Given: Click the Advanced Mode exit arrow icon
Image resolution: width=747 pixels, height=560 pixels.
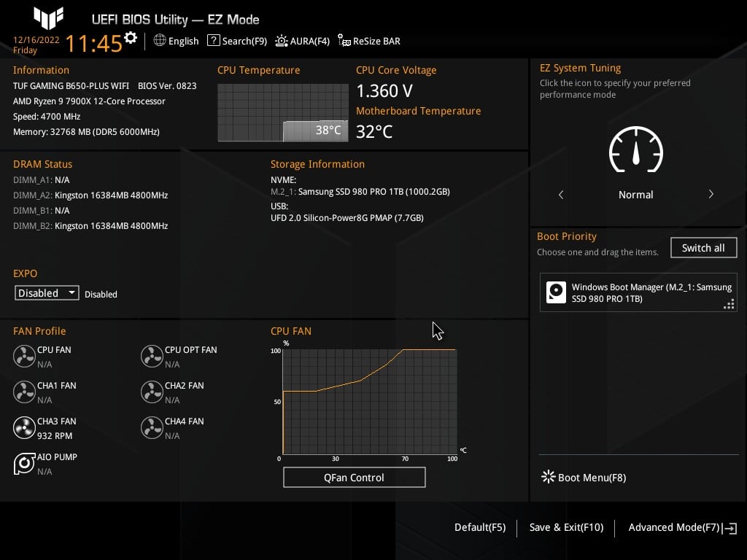Looking at the screenshot, I should click(x=729, y=528).
